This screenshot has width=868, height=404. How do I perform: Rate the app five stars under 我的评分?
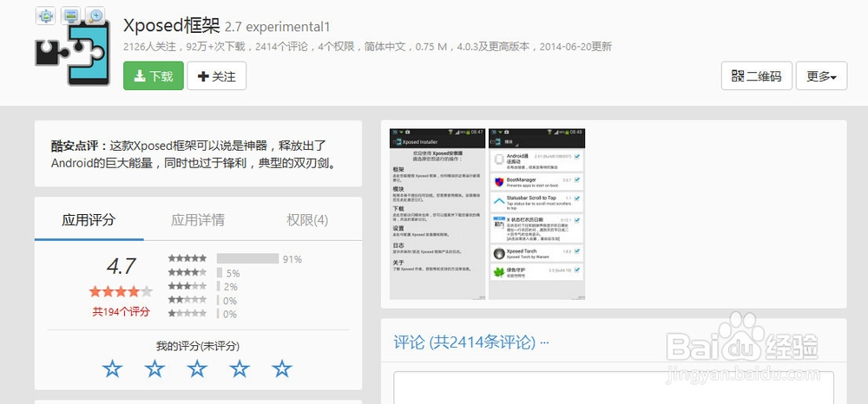[282, 368]
